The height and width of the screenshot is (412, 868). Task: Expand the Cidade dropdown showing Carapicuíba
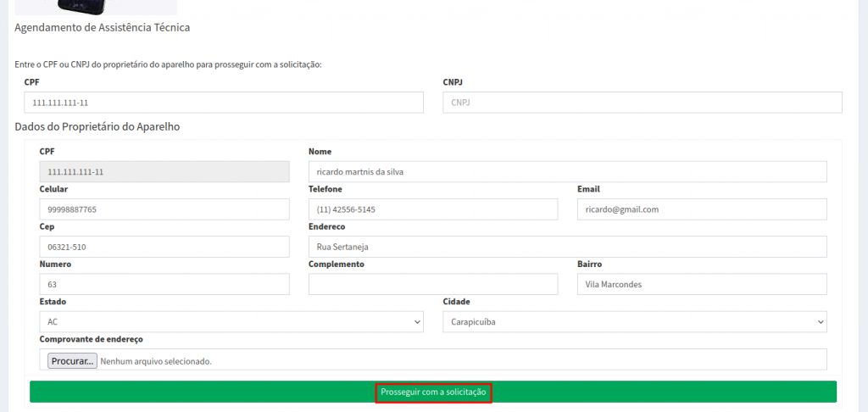pyautogui.click(x=634, y=322)
